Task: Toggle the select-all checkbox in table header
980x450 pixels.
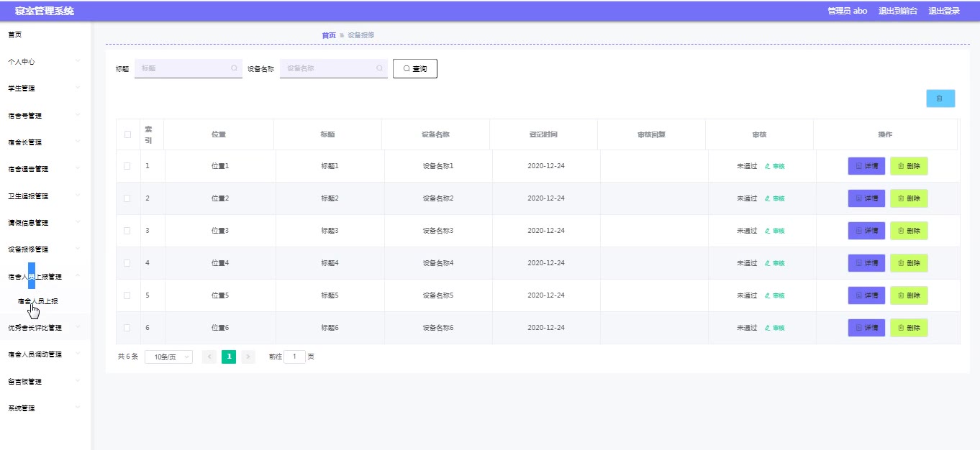Action: pyautogui.click(x=127, y=134)
